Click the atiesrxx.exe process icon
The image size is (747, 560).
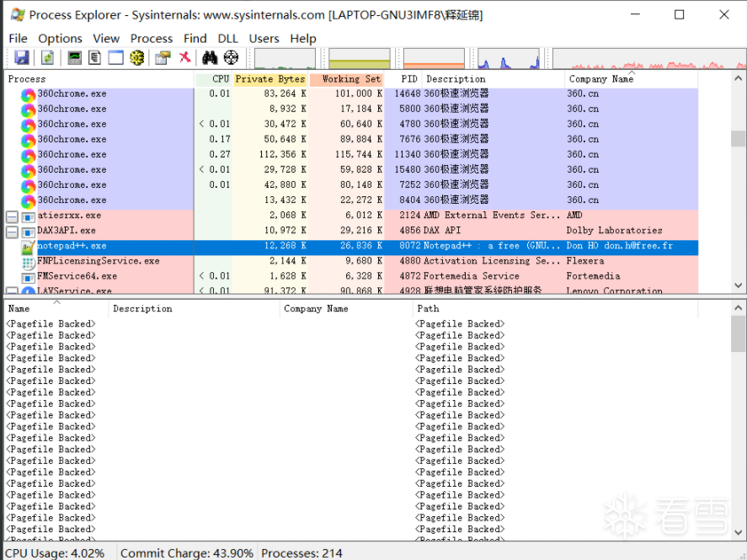point(28,217)
